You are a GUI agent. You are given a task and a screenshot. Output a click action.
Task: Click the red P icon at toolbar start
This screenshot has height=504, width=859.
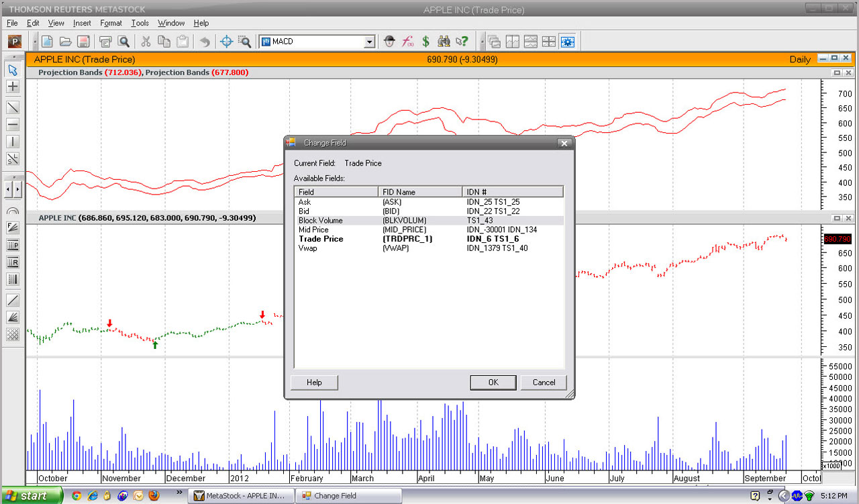point(15,42)
